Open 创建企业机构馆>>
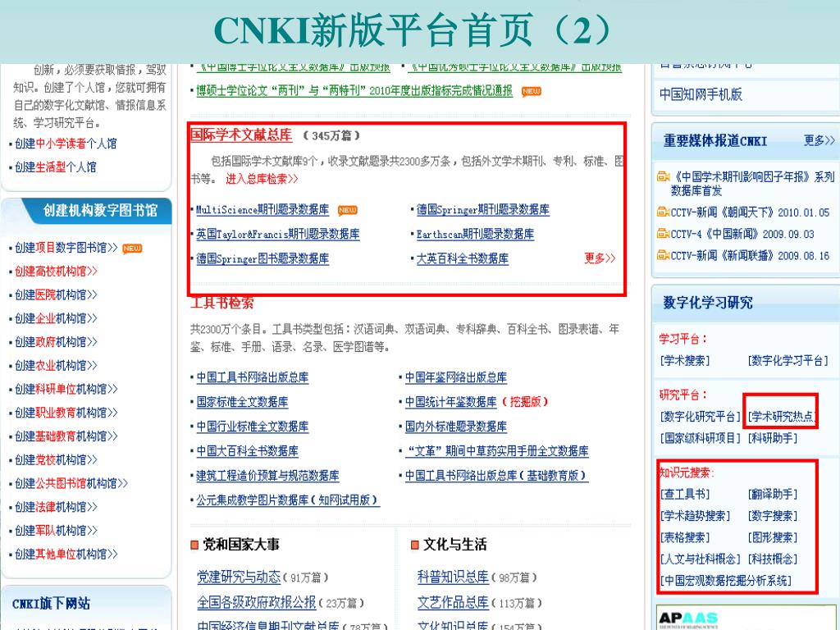This screenshot has height=630, width=840. (x=56, y=318)
